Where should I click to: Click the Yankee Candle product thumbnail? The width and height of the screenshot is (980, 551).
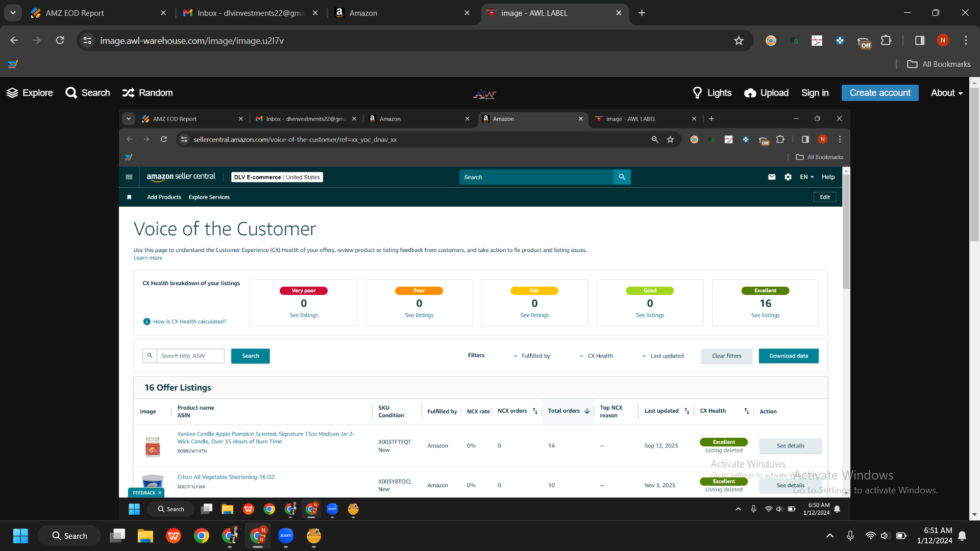[153, 446]
